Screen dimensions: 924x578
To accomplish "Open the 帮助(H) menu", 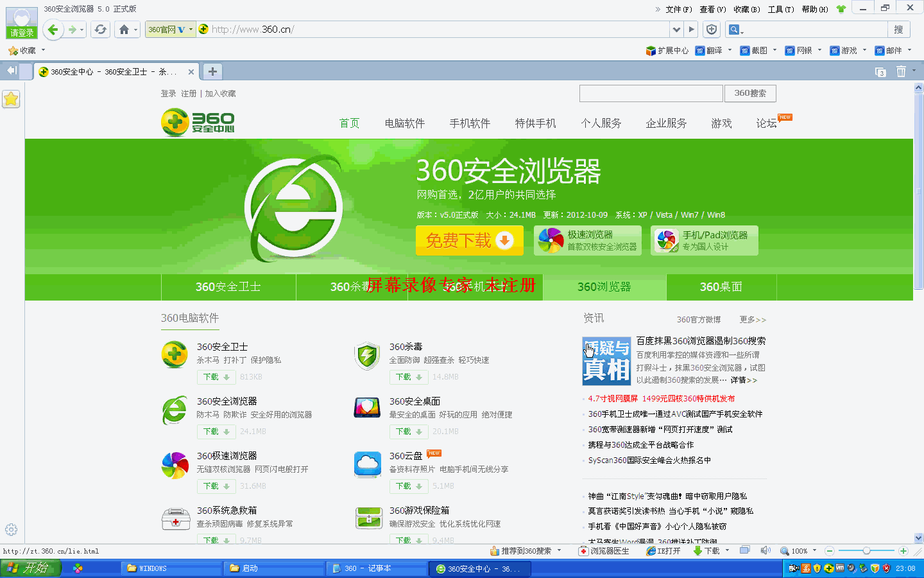I will tap(815, 9).
